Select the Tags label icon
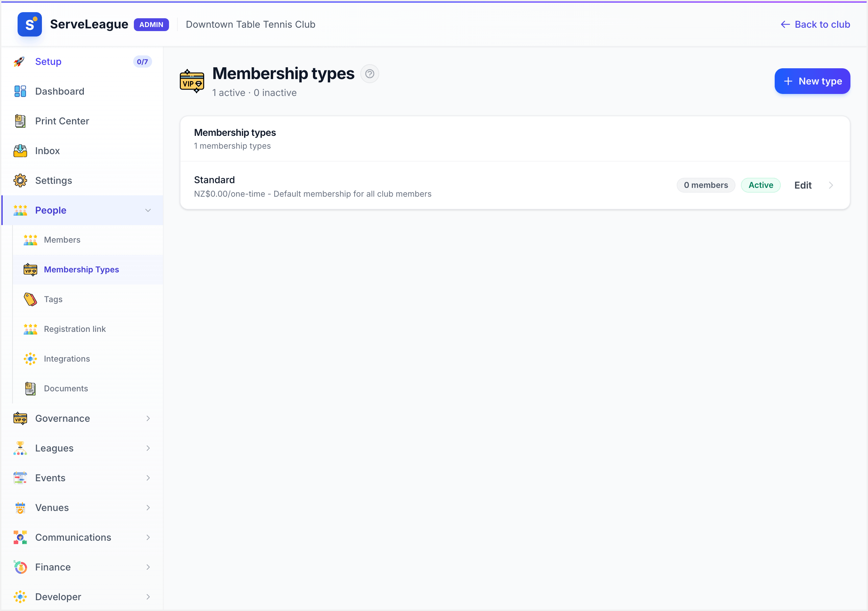This screenshot has height=611, width=868. click(30, 299)
